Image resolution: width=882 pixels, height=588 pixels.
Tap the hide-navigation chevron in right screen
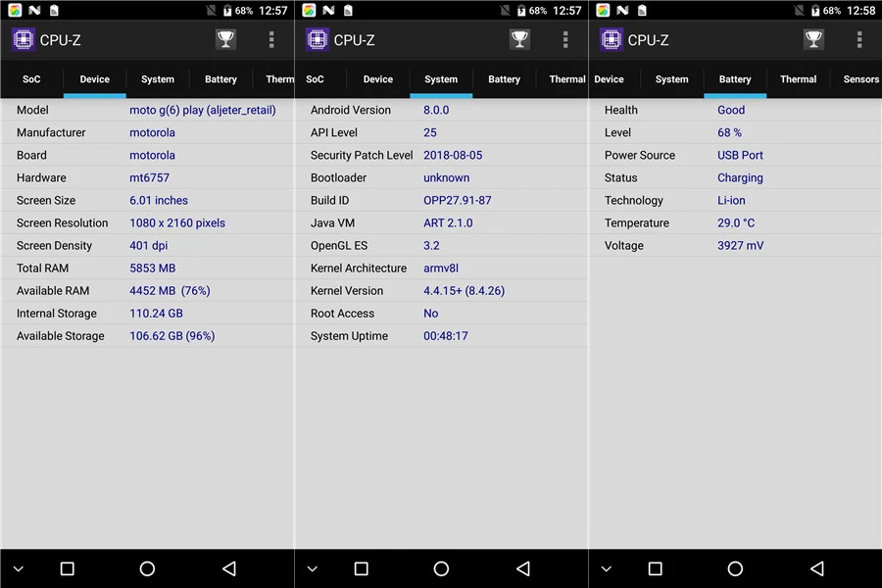tap(607, 568)
